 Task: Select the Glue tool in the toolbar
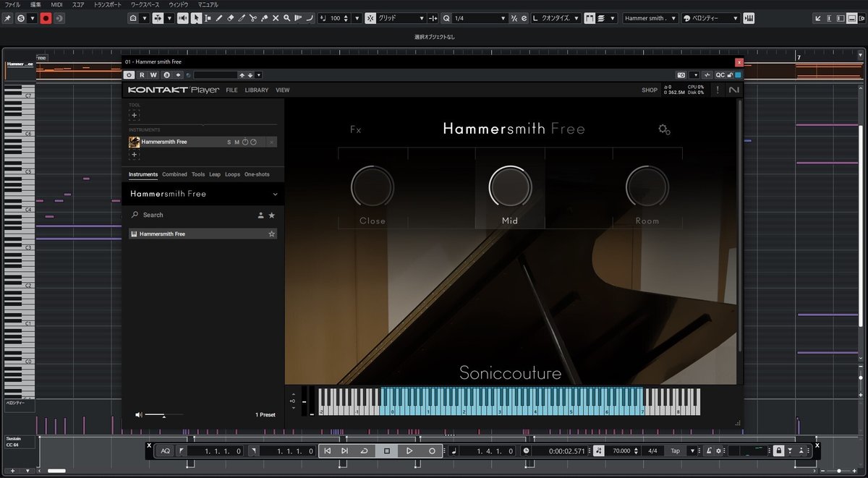[x=265, y=17]
